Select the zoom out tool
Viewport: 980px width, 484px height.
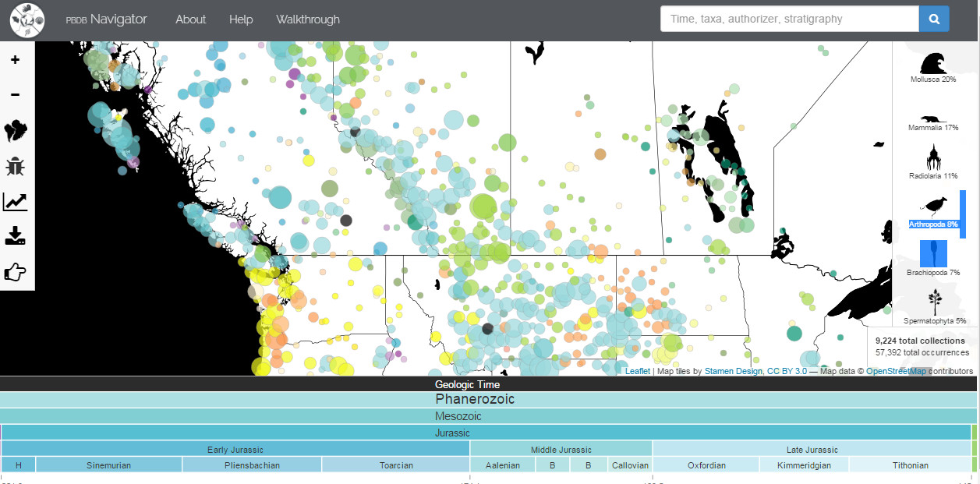click(16, 94)
